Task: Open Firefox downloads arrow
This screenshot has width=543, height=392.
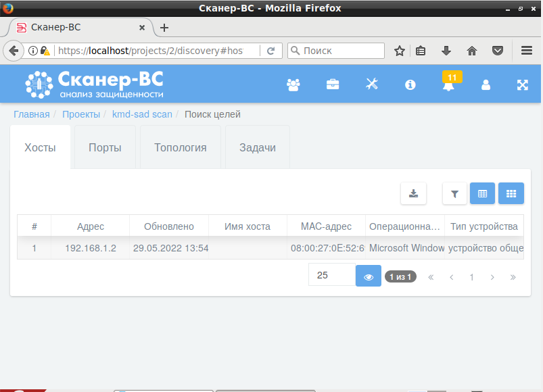Action: 446,51
